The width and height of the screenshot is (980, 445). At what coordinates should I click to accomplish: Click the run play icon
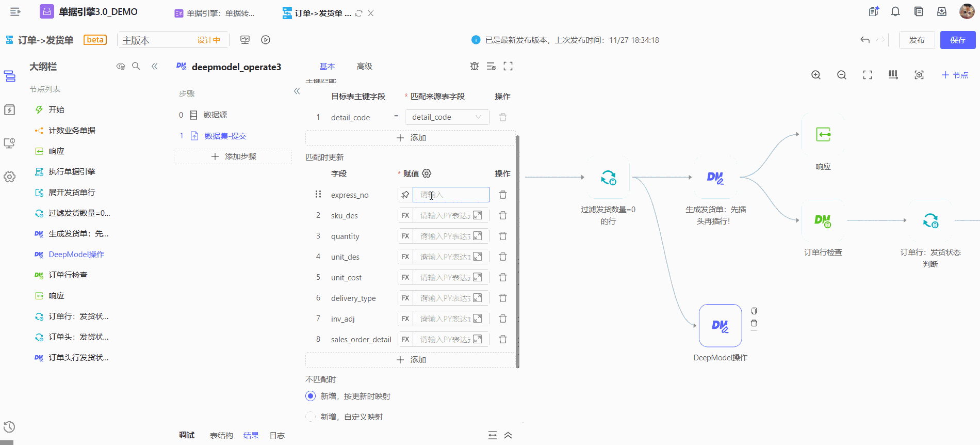point(266,40)
